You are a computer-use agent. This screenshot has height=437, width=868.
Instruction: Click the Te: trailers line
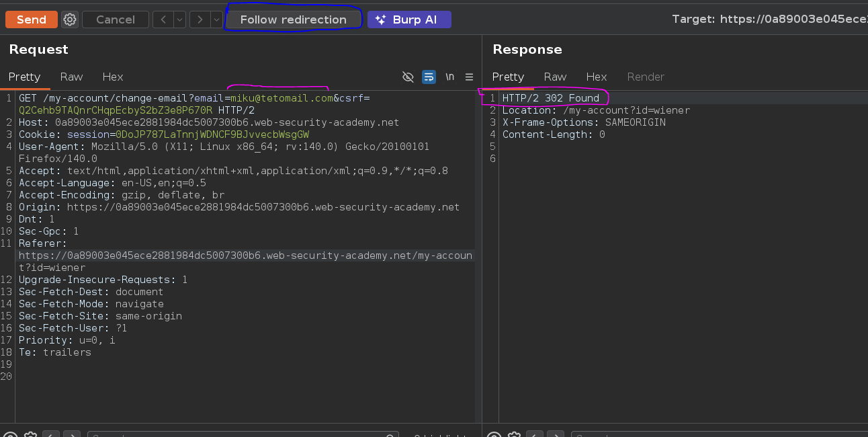tap(55, 352)
